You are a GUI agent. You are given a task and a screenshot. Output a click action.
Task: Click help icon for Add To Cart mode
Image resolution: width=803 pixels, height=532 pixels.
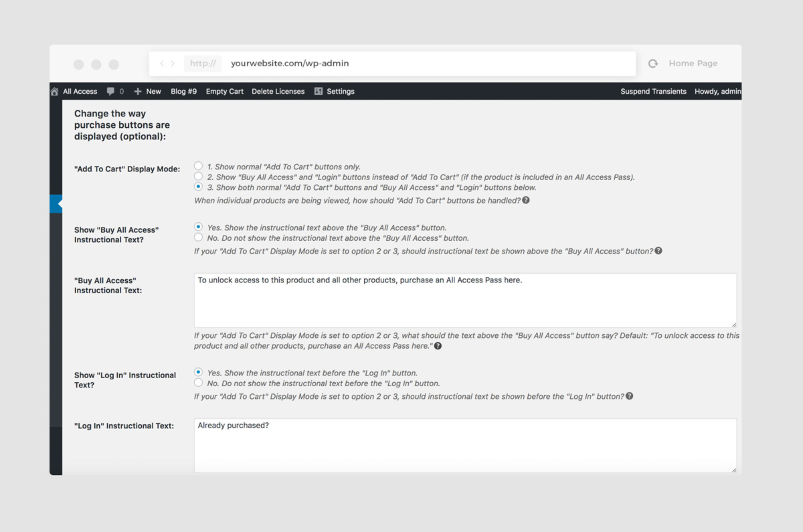[x=526, y=200]
